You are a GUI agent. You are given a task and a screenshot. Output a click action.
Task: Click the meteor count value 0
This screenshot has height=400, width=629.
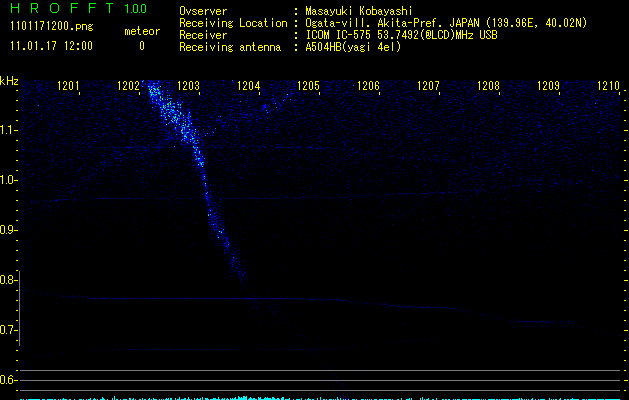click(142, 46)
